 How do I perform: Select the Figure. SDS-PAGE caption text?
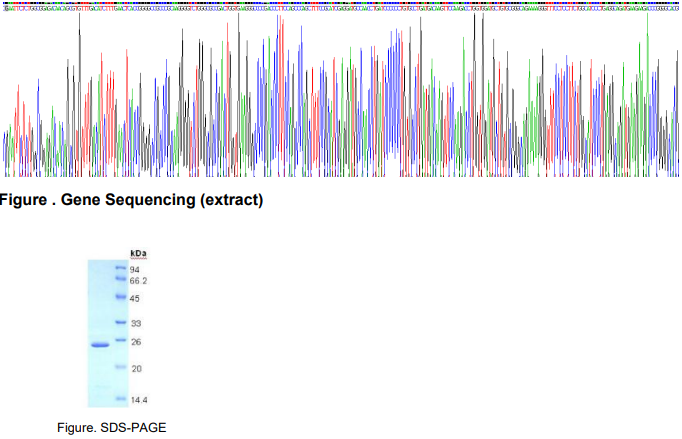111,427
